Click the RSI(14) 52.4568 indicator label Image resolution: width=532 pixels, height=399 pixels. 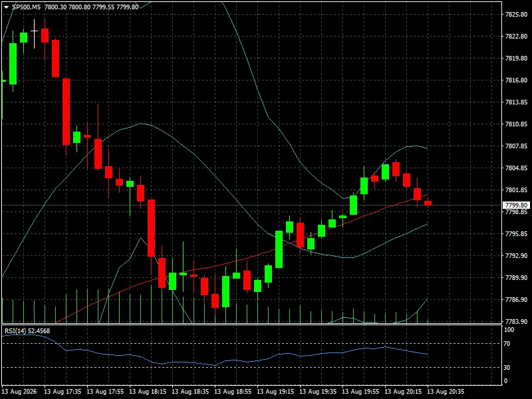pos(27,331)
